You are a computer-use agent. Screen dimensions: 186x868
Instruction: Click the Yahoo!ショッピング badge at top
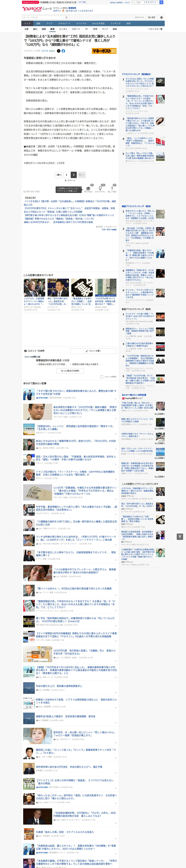point(30,2)
